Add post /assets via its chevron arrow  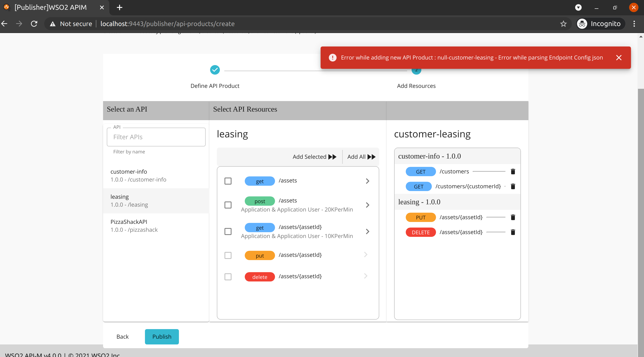pos(367,205)
